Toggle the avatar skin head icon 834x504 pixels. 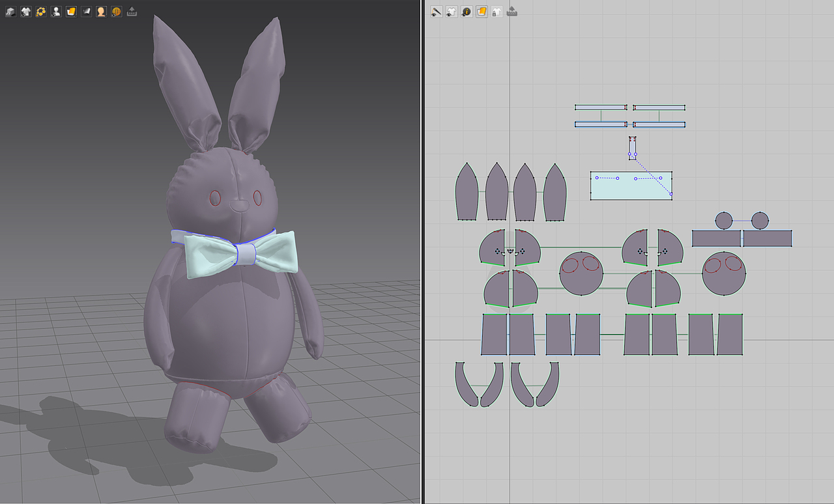click(x=101, y=12)
